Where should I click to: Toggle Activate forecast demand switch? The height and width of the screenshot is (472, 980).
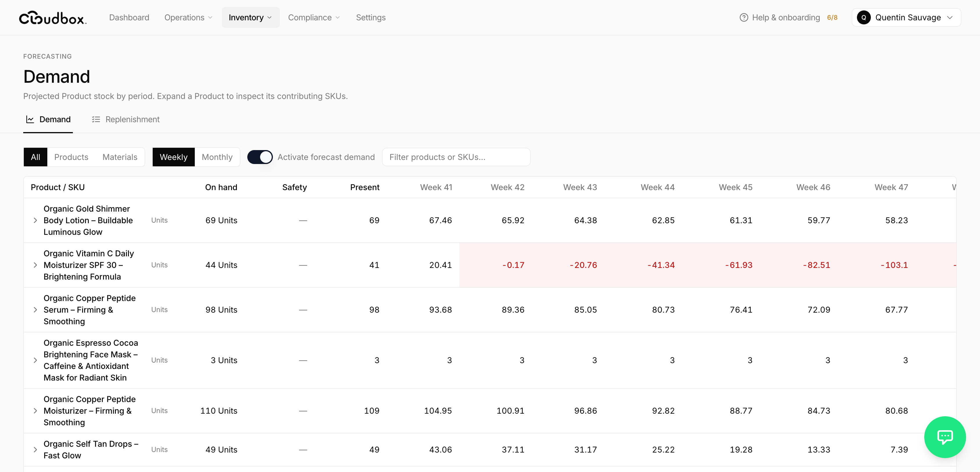click(x=260, y=157)
